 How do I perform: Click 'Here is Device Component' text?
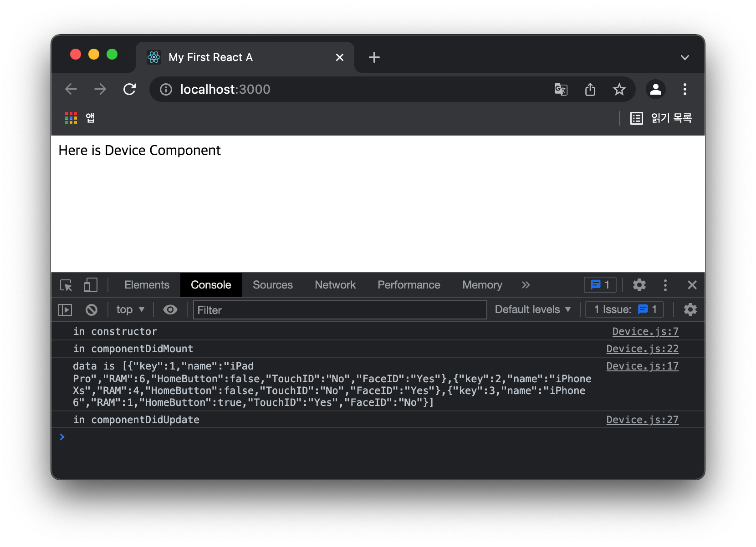point(139,150)
